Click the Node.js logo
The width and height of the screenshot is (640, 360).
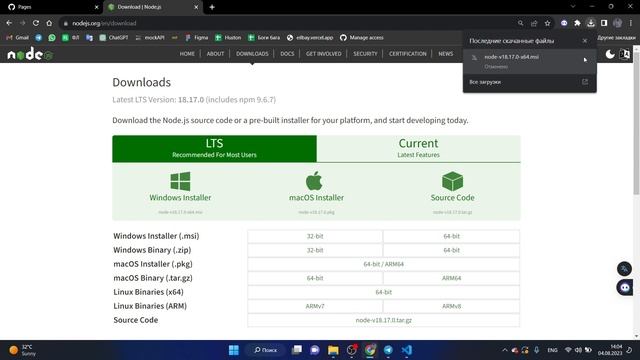(x=30, y=54)
